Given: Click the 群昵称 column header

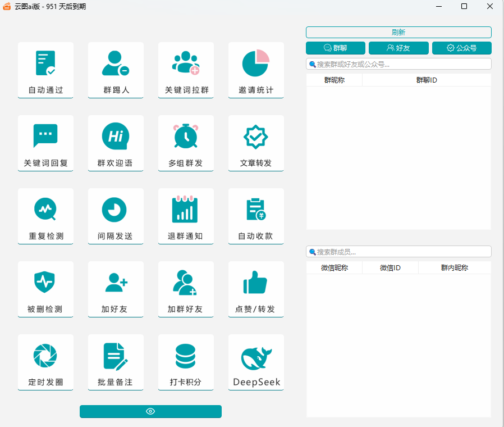Looking at the screenshot, I should (x=335, y=80).
